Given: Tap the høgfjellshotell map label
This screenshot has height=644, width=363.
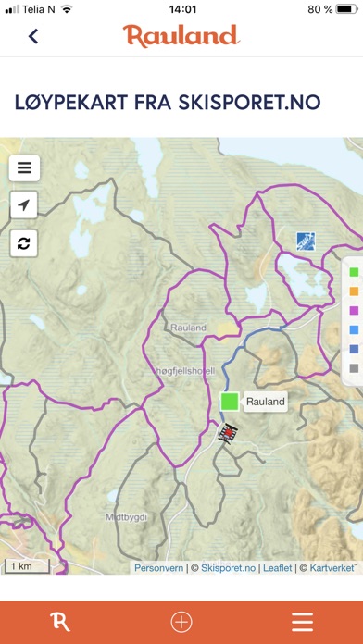Looking at the screenshot, I should coord(185,371).
